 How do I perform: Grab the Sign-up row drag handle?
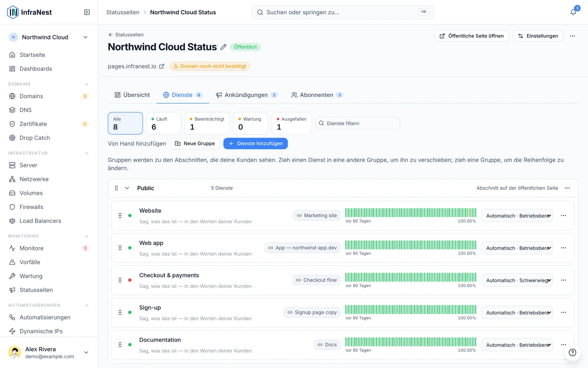120,313
